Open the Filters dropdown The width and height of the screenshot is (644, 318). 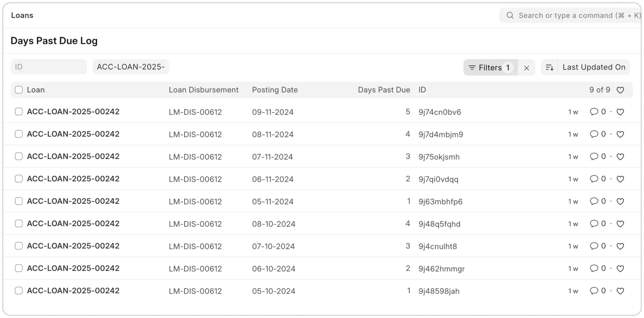tap(490, 68)
